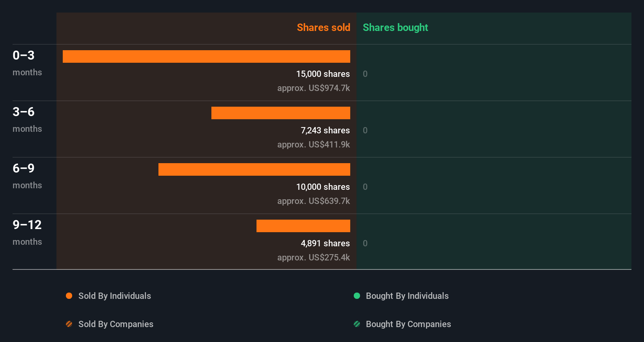Click the bought 0 in 3–6 months row
This screenshot has width=644, height=342.
click(365, 130)
